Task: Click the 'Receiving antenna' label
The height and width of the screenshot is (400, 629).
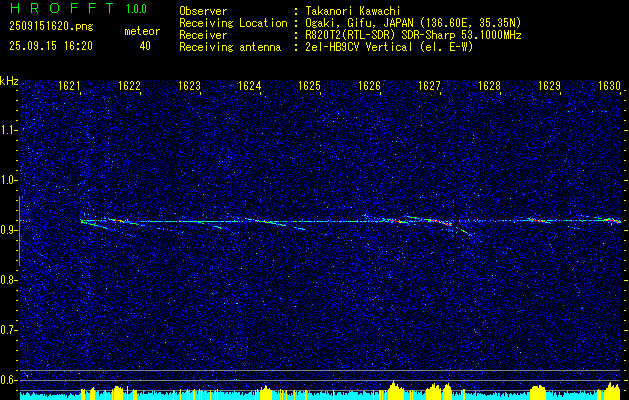Action: coord(230,47)
